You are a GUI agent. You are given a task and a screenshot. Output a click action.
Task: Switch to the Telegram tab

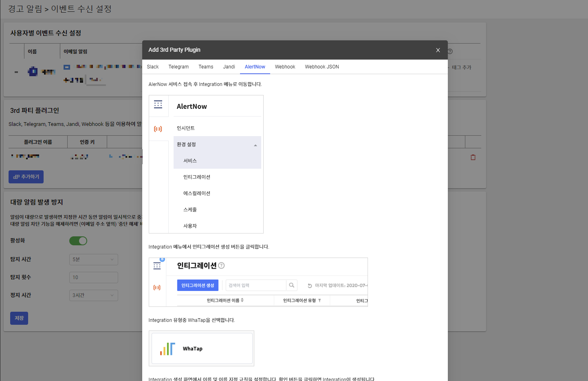pos(178,67)
